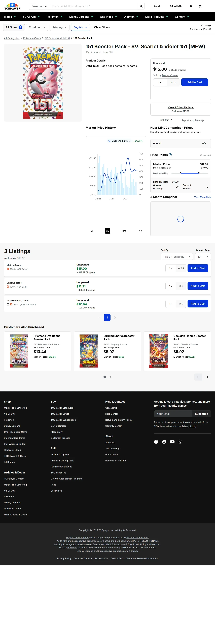Click Mobys Corner seller link in buy box

(170, 76)
